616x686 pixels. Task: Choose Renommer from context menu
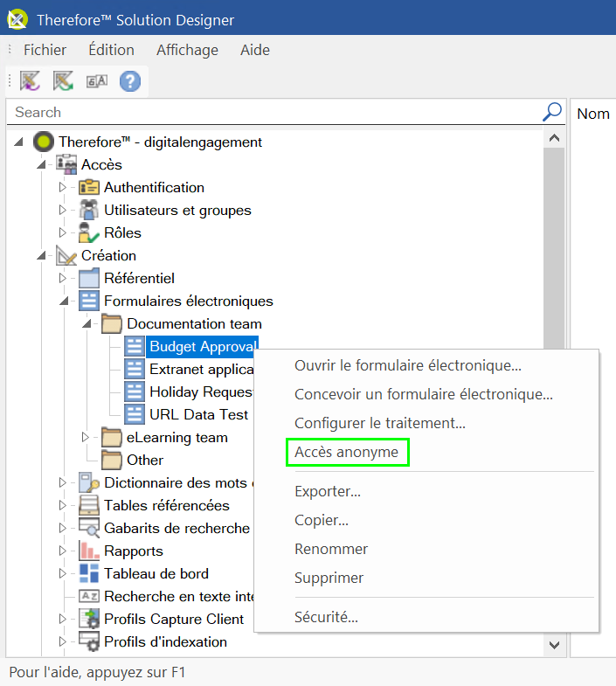tap(426, 549)
